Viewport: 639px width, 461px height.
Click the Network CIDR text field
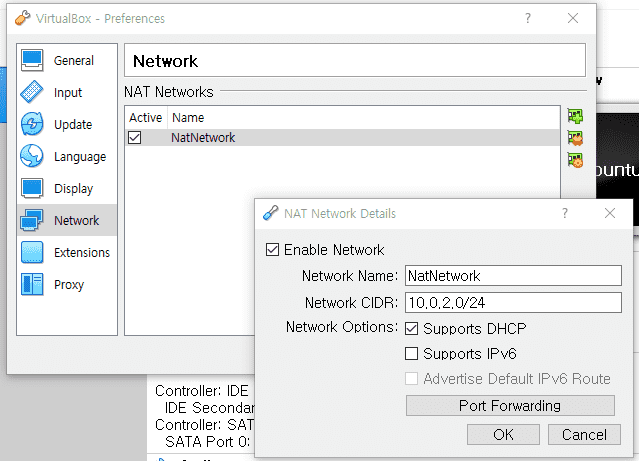tap(513, 302)
